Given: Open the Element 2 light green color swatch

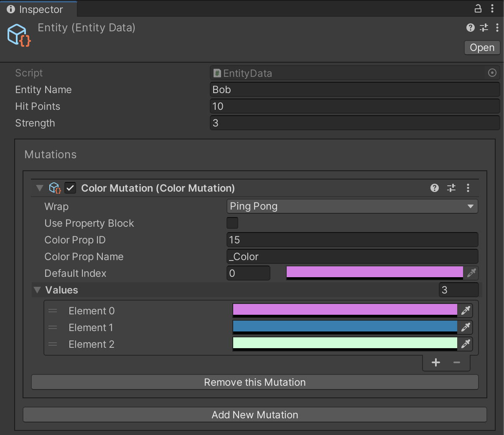Looking at the screenshot, I should [x=345, y=344].
